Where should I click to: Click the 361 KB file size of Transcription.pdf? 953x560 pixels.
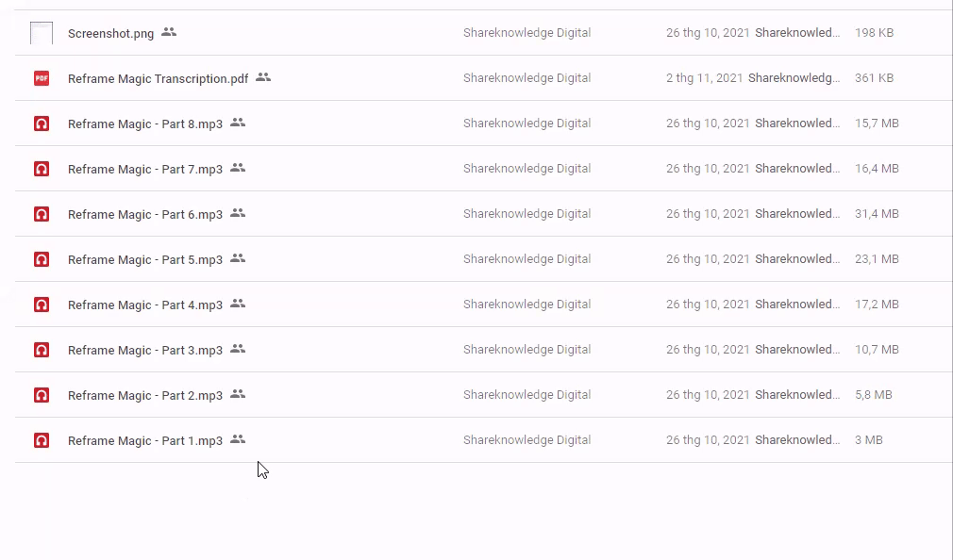[874, 78]
